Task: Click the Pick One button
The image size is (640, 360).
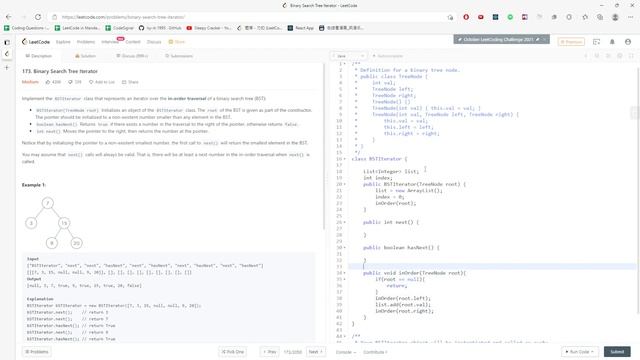Action: (233, 351)
